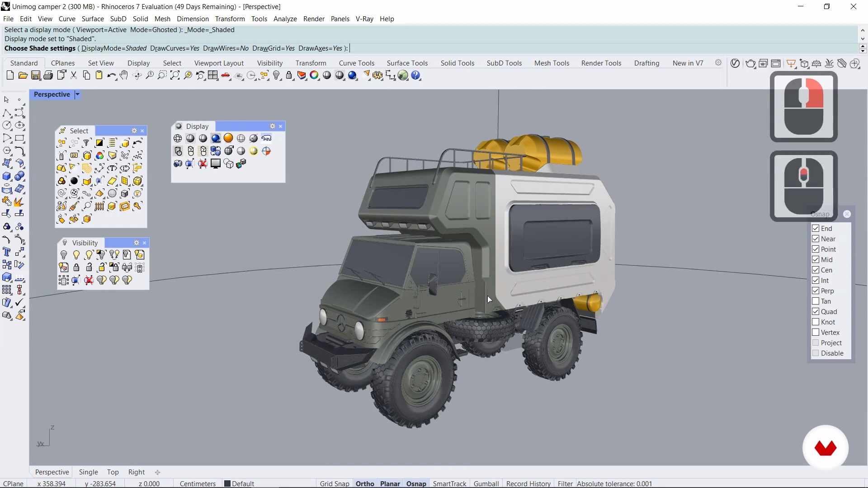Viewport: 868px width, 488px height.
Task: Click the command prompt input line
Action: click(431, 48)
